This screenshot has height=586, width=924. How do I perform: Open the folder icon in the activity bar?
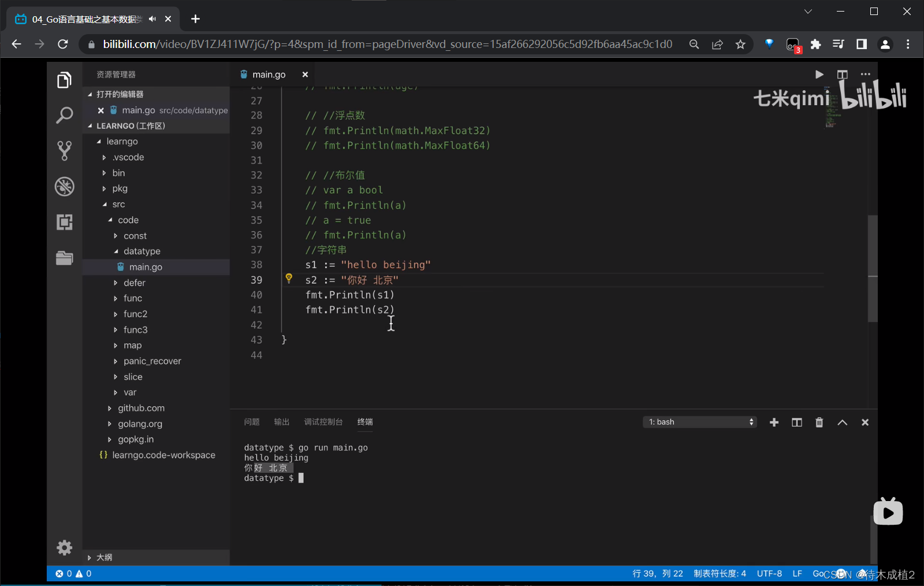click(x=64, y=258)
